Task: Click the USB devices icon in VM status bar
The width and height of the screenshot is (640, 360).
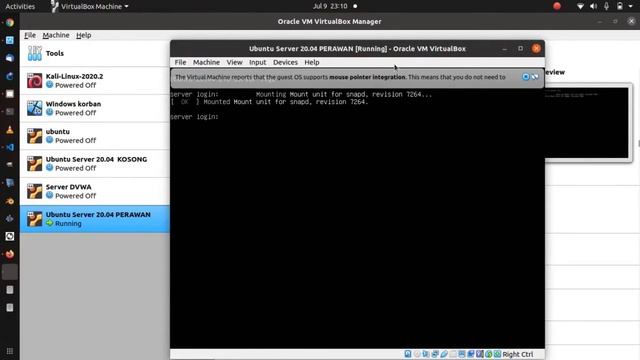Action: click(x=444, y=354)
